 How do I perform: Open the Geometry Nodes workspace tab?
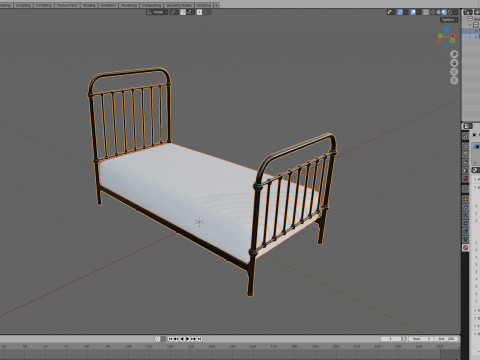pos(179,5)
